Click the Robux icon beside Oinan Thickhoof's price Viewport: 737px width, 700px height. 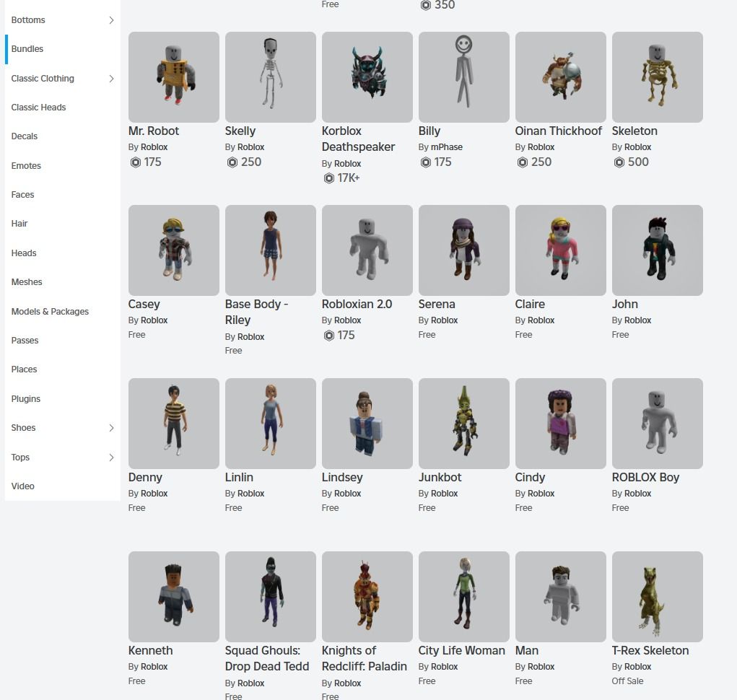pos(521,162)
